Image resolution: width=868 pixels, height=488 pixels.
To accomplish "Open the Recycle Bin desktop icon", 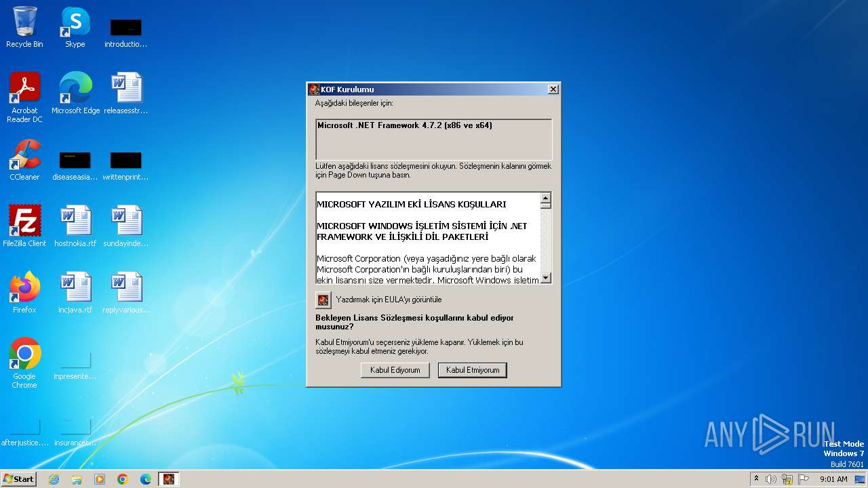I will tap(24, 28).
